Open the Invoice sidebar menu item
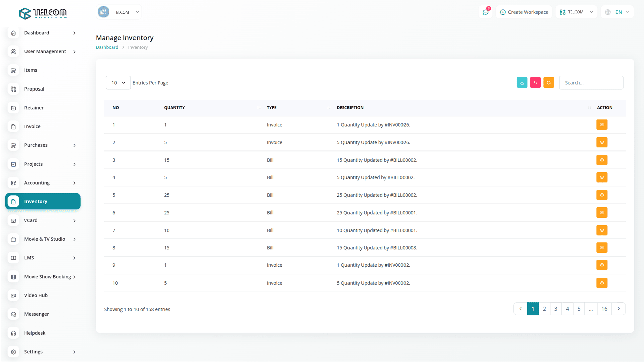Viewport: 644px width, 362px height. [x=32, y=126]
